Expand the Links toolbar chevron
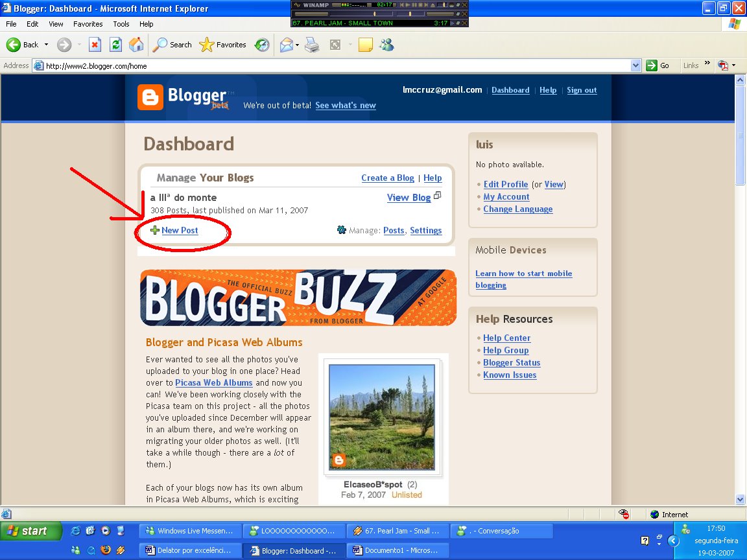 point(707,63)
